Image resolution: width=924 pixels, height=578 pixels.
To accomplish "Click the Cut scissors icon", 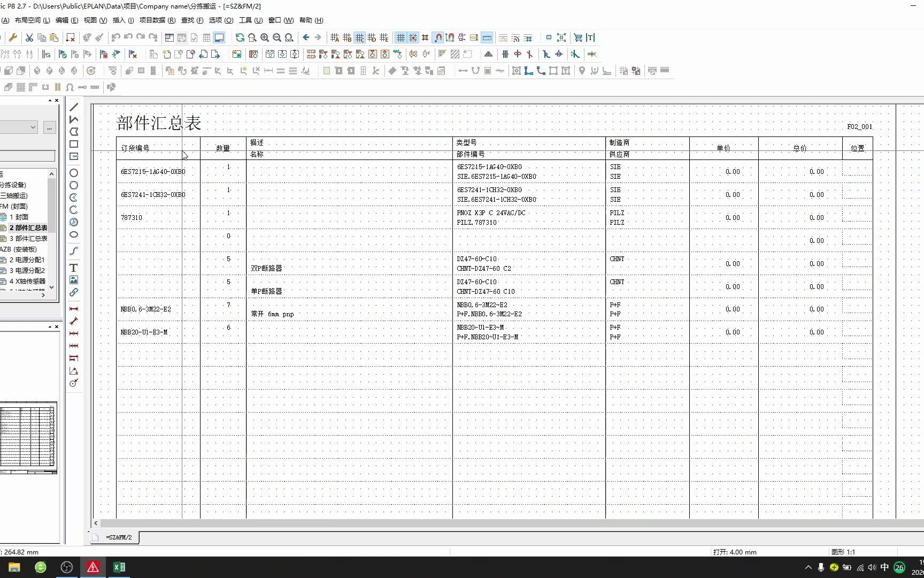I will pos(29,37).
